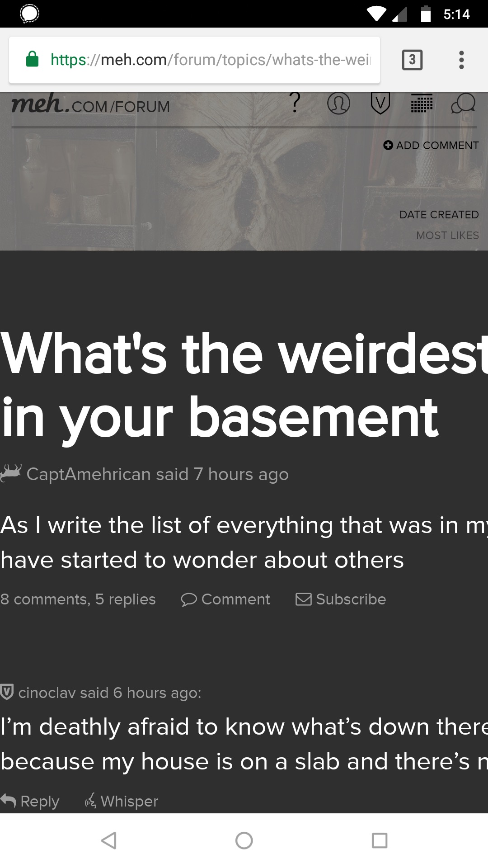
Task: Tap the secure lock padlock icon
Action: pyautogui.click(x=33, y=59)
